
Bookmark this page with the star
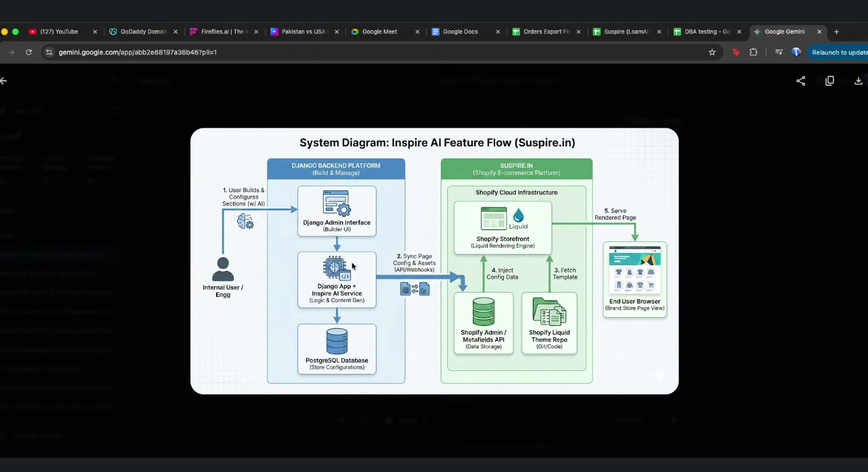712,52
